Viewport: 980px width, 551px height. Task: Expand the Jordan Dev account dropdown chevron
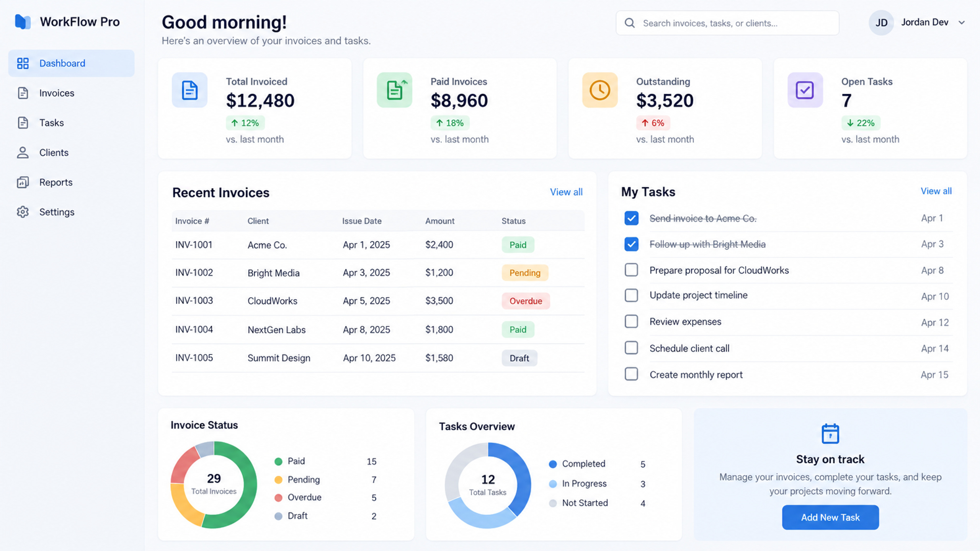coord(962,23)
